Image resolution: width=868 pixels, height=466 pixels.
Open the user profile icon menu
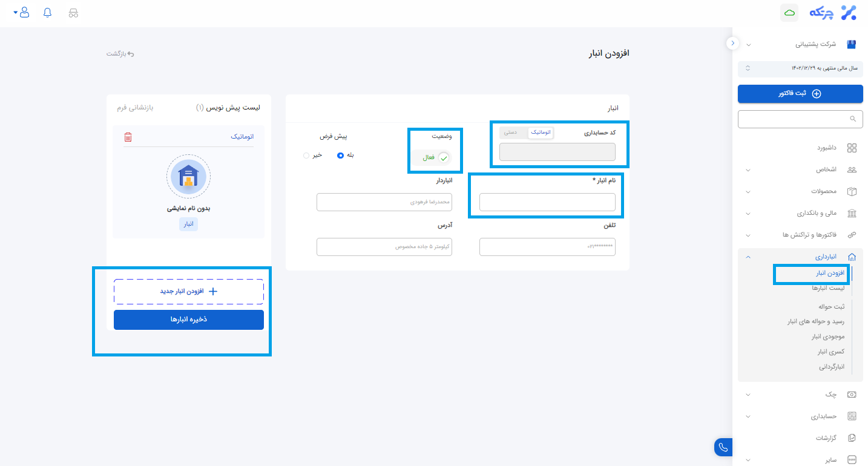pyautogui.click(x=24, y=13)
